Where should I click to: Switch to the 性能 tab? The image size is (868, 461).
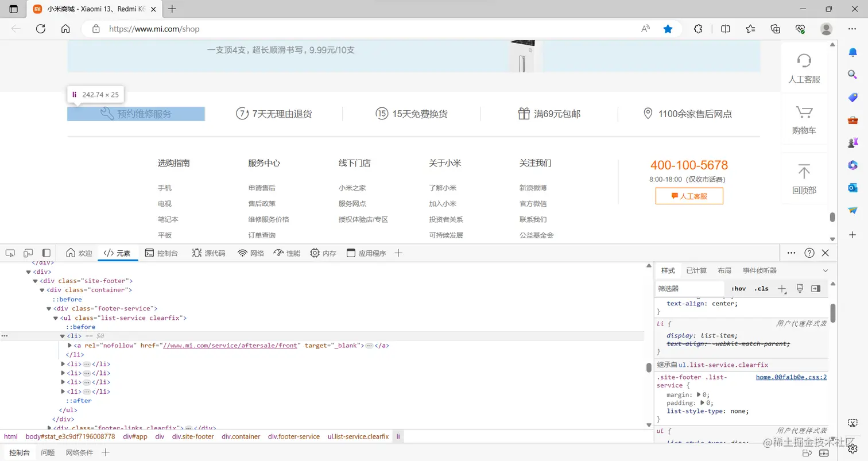pos(287,253)
